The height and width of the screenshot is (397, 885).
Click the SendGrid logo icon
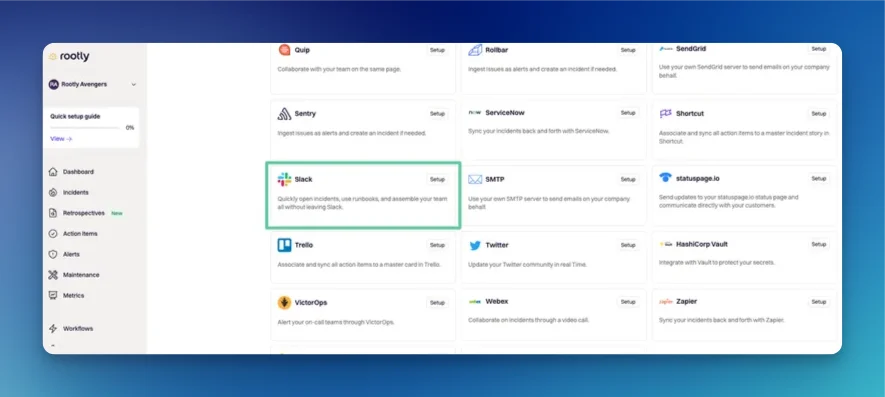point(665,50)
